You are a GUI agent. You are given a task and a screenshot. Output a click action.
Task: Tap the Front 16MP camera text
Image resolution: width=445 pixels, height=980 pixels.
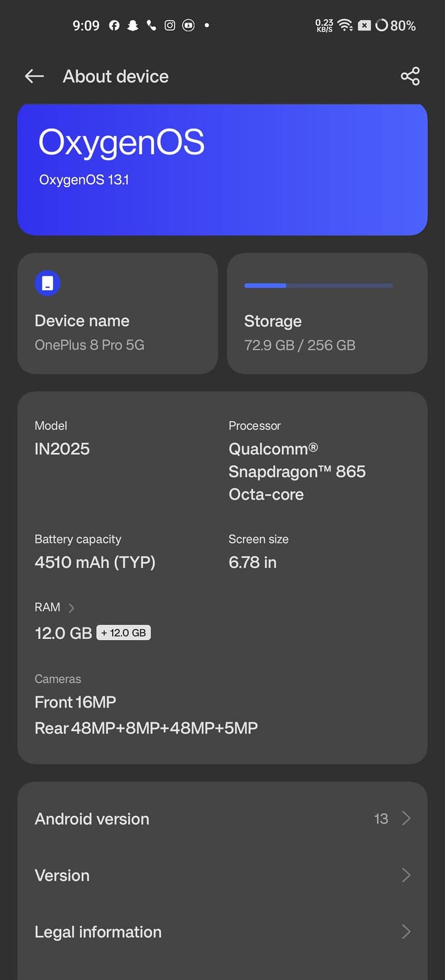pyautogui.click(x=75, y=702)
